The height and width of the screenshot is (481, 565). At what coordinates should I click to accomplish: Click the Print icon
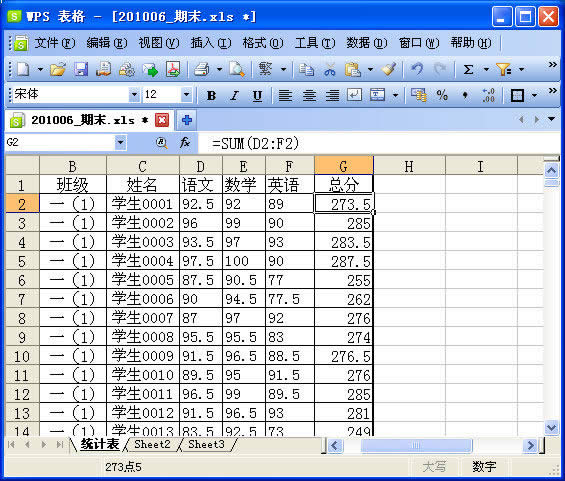click(202, 69)
